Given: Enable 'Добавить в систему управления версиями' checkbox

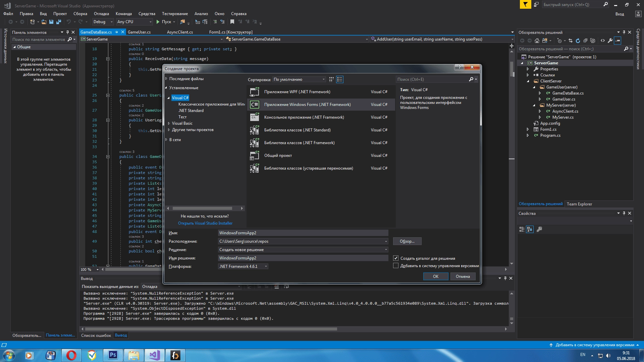Looking at the screenshot, I should 396,265.
